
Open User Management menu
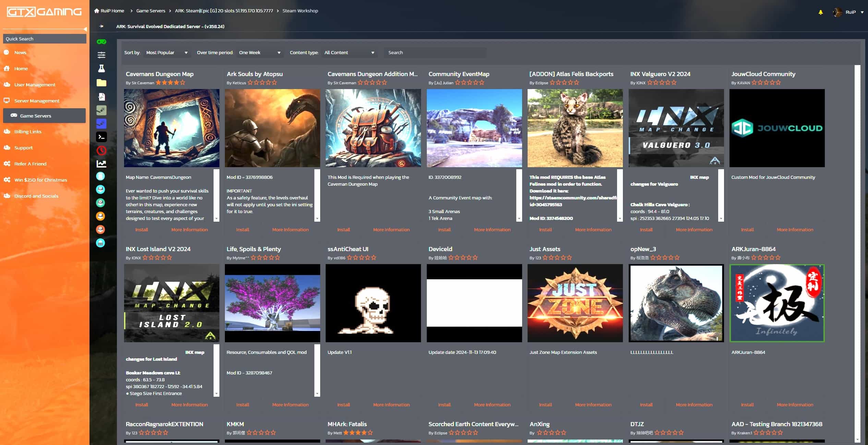click(x=35, y=85)
